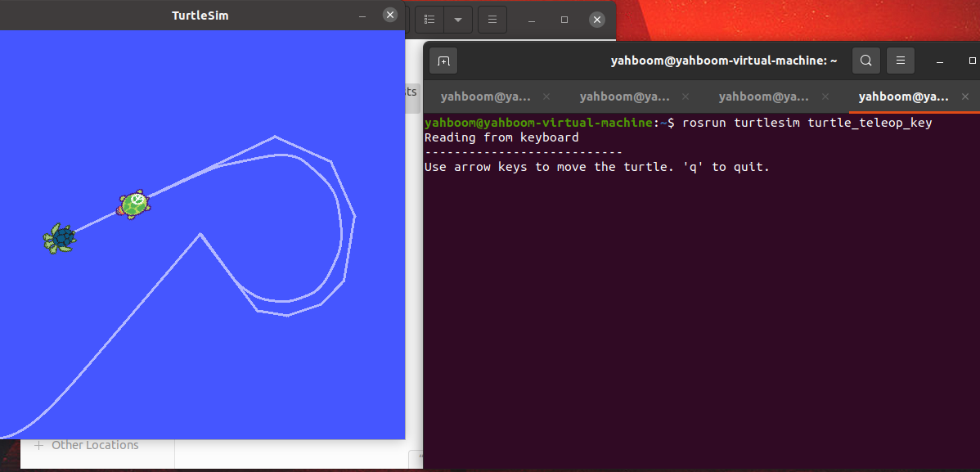Close the file manager window
The height and width of the screenshot is (472, 980).
597,20
